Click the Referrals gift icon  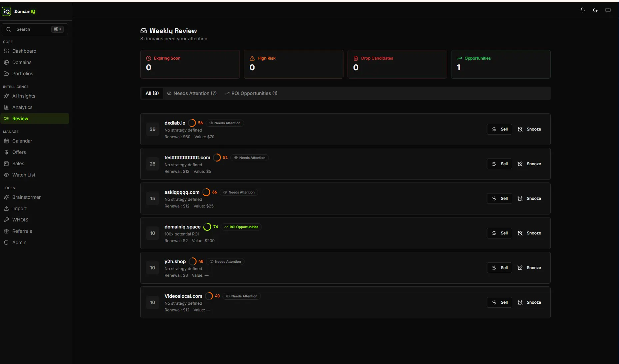tap(6, 231)
